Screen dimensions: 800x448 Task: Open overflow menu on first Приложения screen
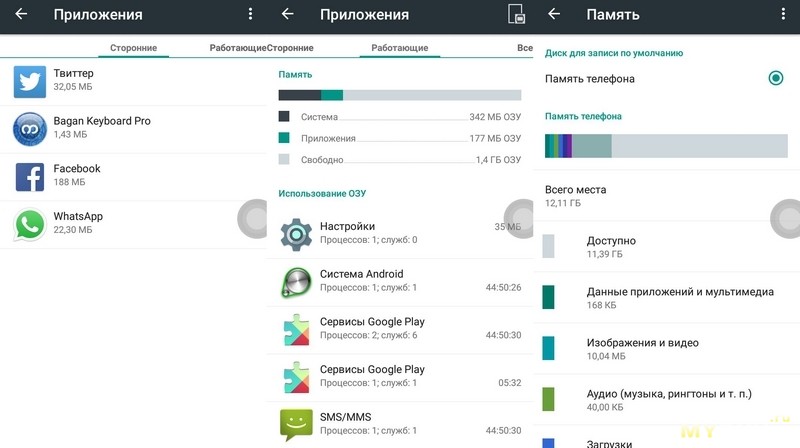pos(250,14)
